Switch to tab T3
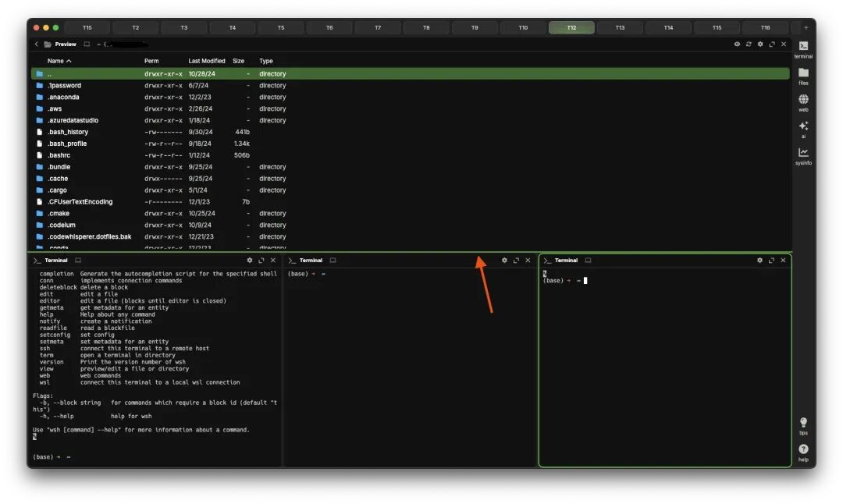843x504 pixels. pos(183,27)
